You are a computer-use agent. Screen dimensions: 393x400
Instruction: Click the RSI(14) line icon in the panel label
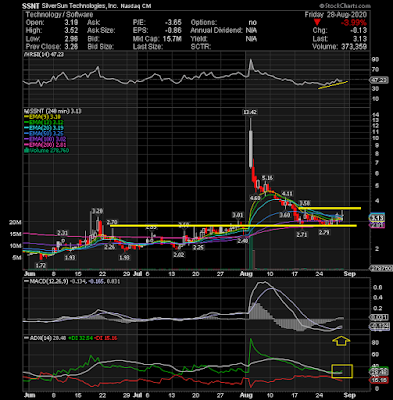click(26, 54)
